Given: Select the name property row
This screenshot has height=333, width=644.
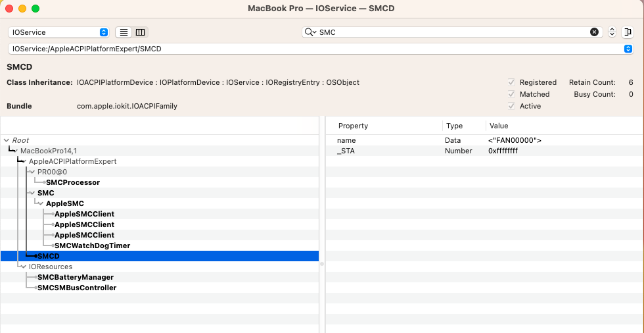Looking at the screenshot, I should tap(485, 140).
